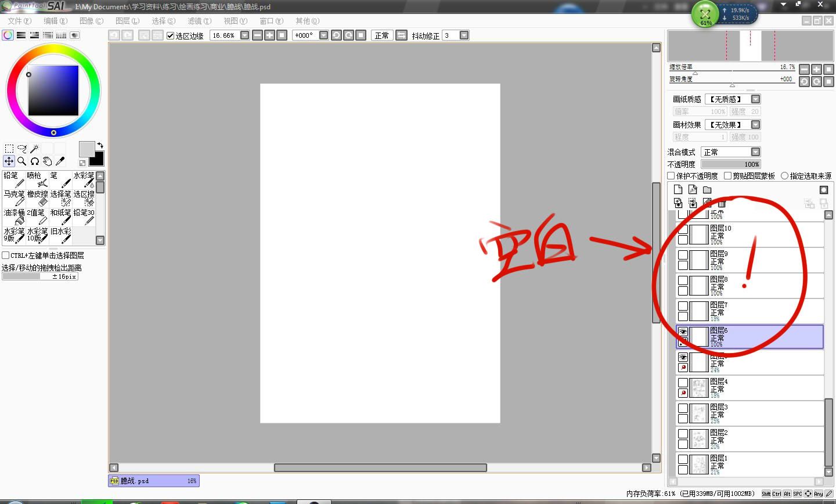Create a new layer folder
The image size is (836, 504).
707,190
